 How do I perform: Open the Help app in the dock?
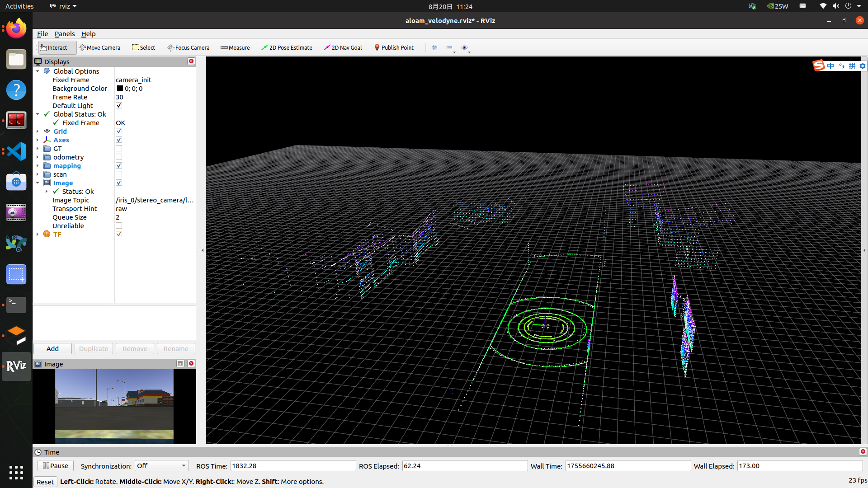click(x=16, y=90)
